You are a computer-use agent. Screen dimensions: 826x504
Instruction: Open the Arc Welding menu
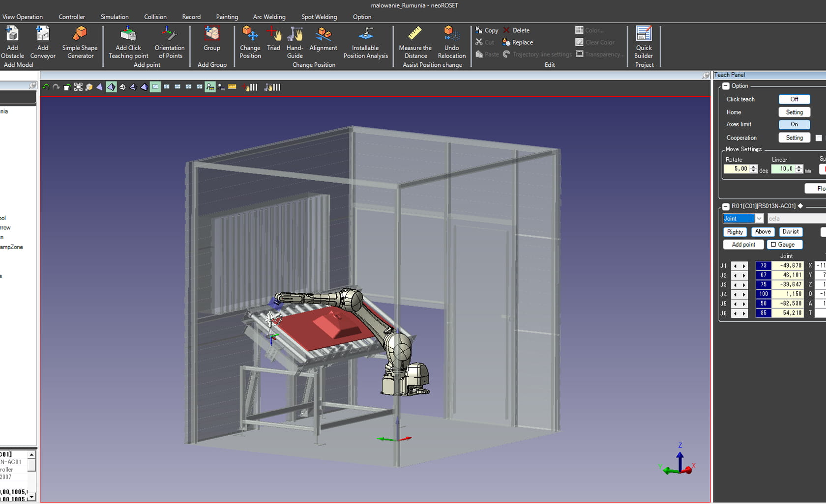coord(269,17)
